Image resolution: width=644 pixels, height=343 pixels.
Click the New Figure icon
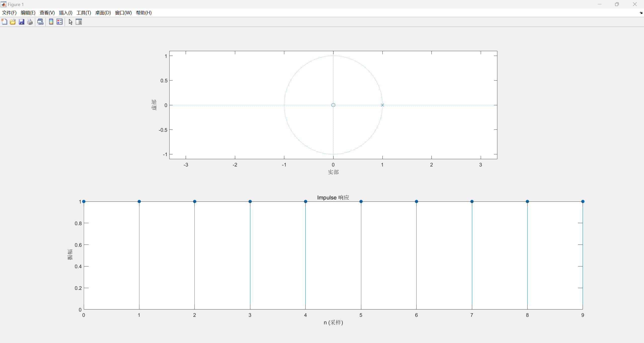[x=4, y=22]
